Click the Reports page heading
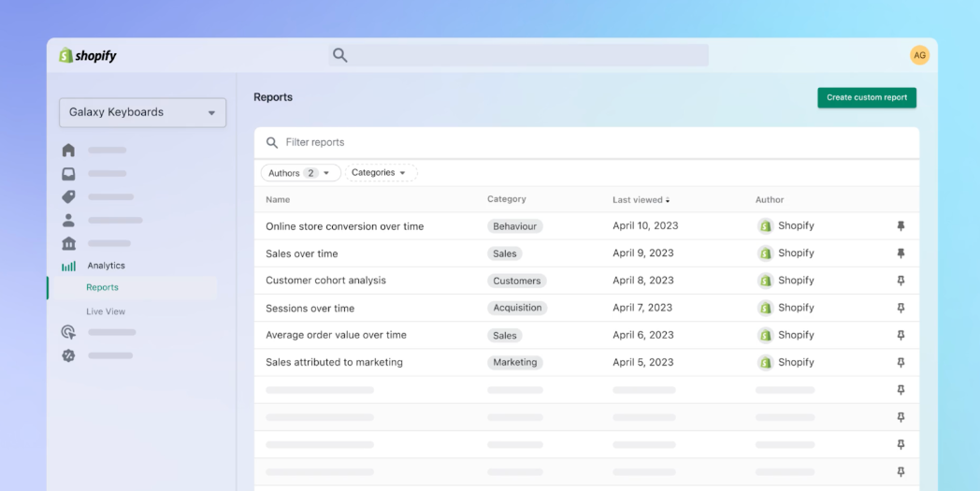The height and width of the screenshot is (491, 980). click(273, 97)
